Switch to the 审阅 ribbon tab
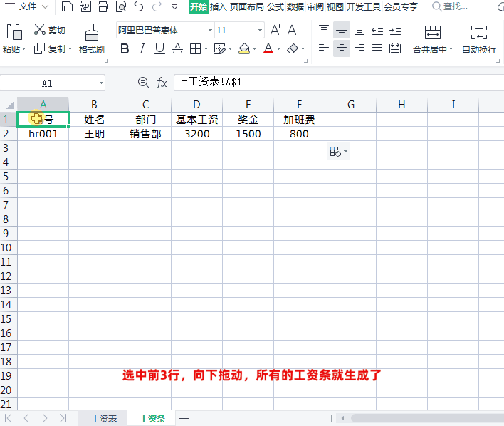 click(x=315, y=6)
